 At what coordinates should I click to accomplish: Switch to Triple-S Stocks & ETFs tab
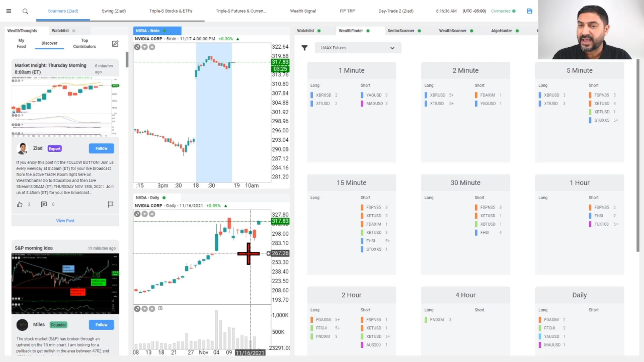coord(171,11)
